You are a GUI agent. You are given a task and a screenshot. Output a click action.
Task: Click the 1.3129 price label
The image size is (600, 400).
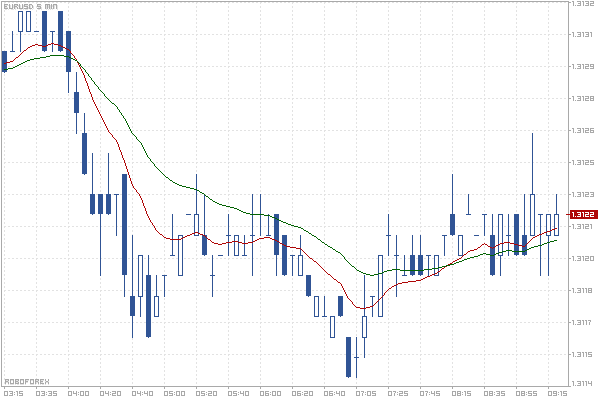[583, 67]
